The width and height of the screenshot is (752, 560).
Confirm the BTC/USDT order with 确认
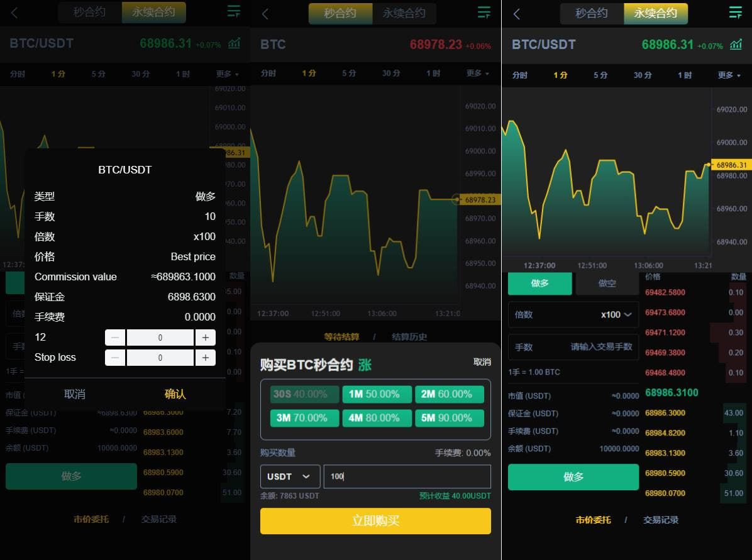(175, 394)
